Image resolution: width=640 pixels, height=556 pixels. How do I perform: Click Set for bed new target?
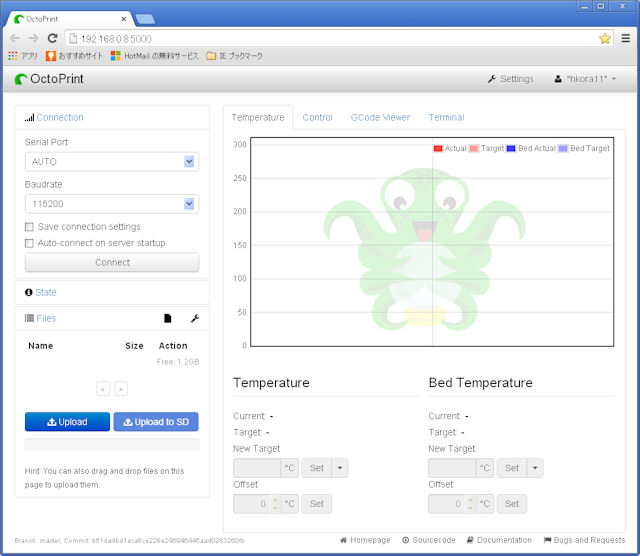point(512,468)
